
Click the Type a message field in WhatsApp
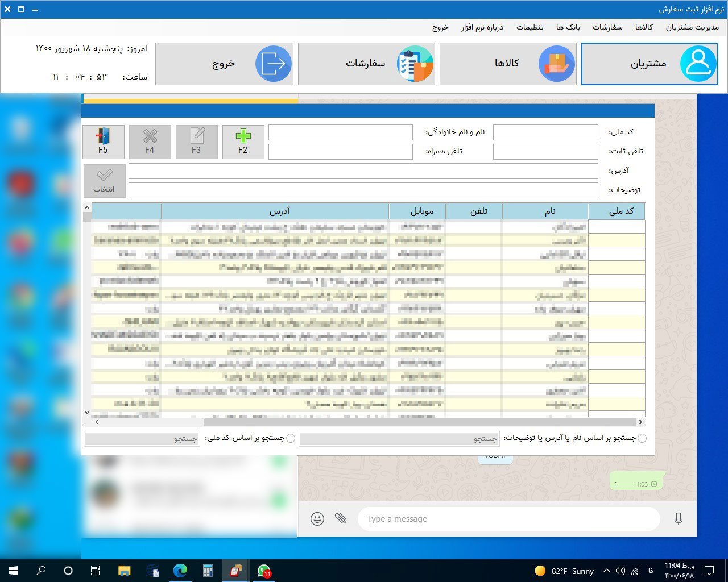[509, 519]
